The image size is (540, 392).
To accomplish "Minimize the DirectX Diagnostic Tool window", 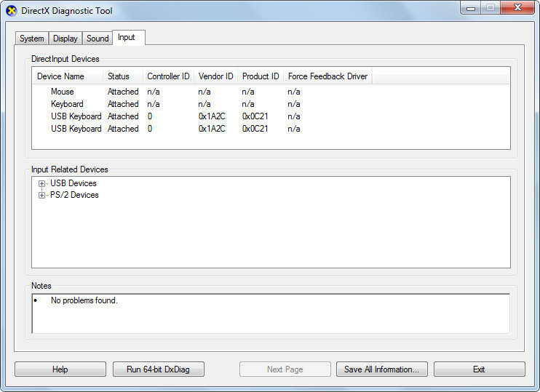I will (x=471, y=8).
